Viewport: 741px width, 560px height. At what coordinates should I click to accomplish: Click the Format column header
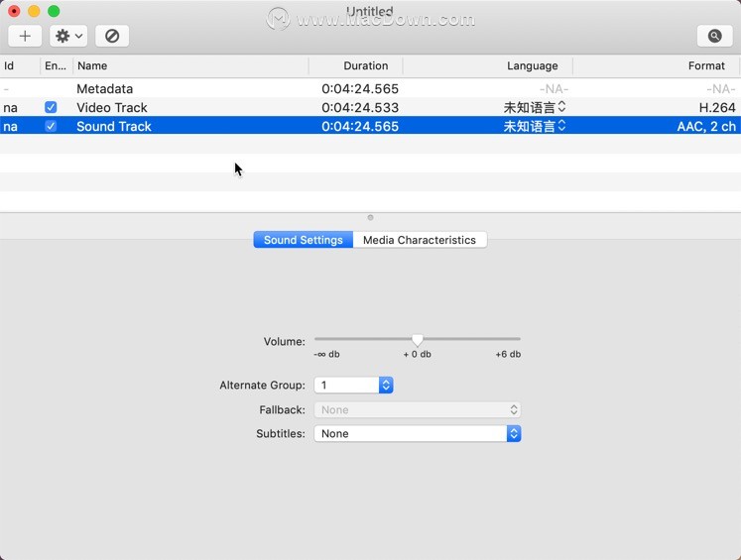coord(705,65)
